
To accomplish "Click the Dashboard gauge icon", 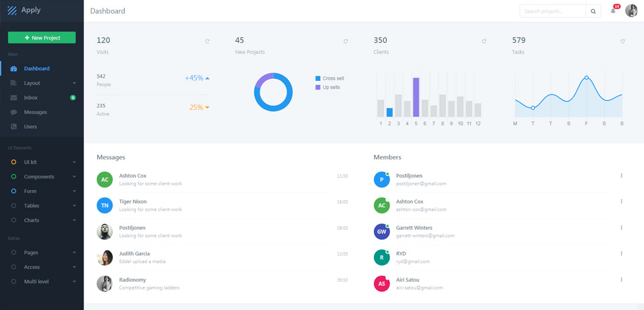I will pos(14,68).
